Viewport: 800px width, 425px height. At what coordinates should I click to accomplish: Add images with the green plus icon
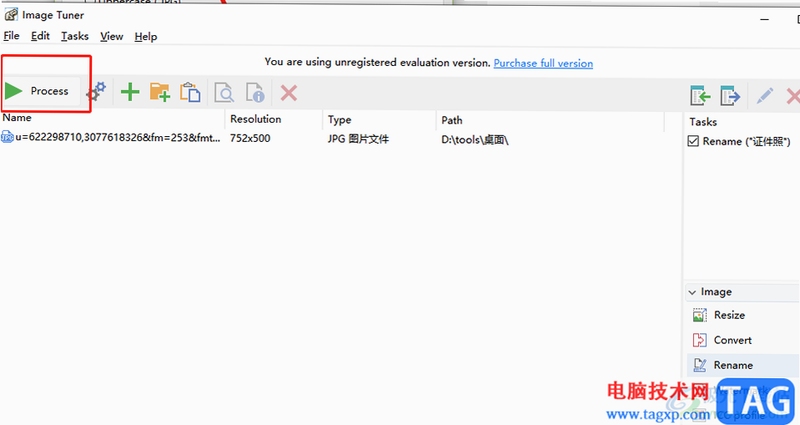click(x=130, y=92)
